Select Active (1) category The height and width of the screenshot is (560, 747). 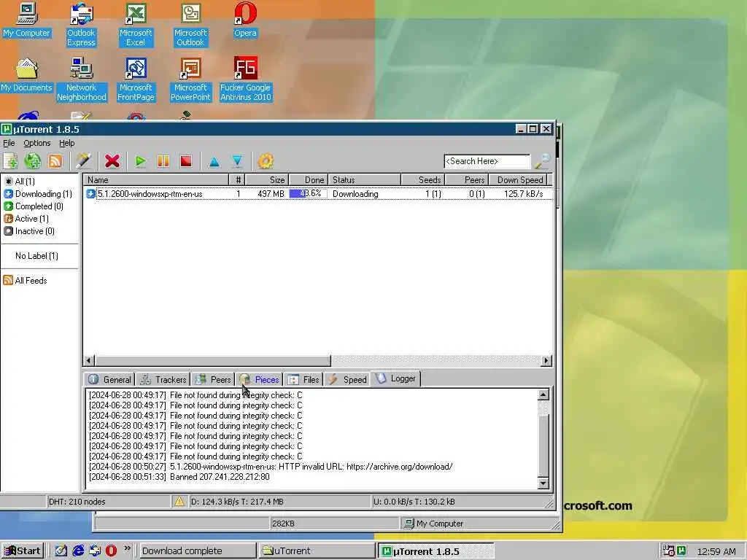coord(26,219)
